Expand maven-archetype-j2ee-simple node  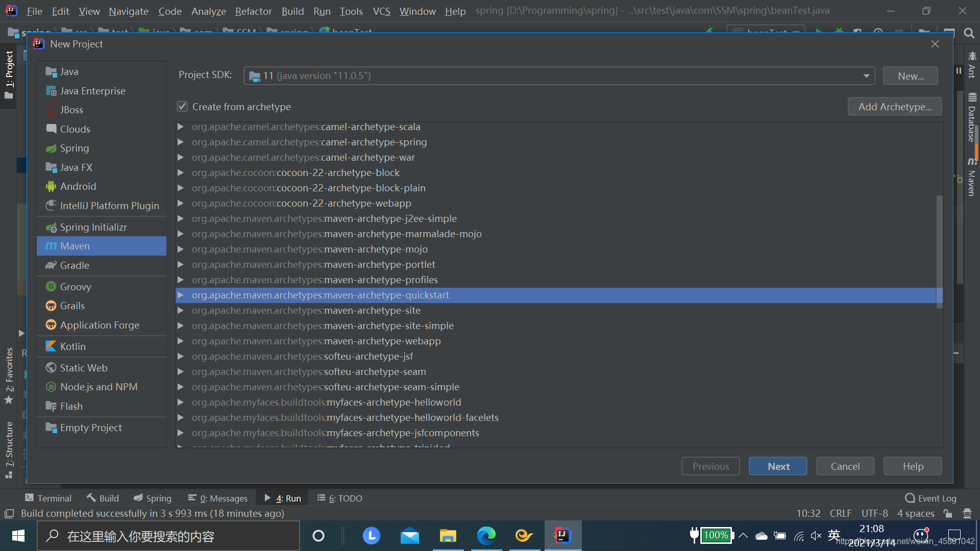(x=180, y=218)
